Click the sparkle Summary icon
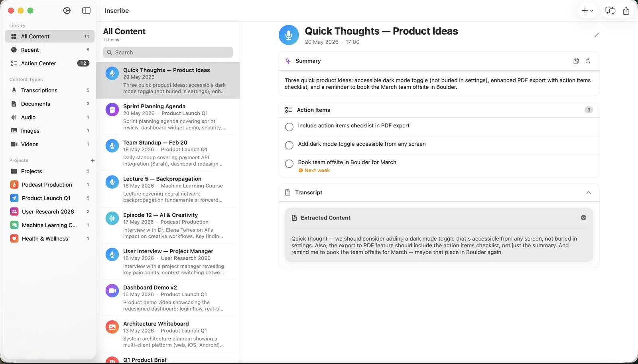The height and width of the screenshot is (364, 638). point(288,61)
